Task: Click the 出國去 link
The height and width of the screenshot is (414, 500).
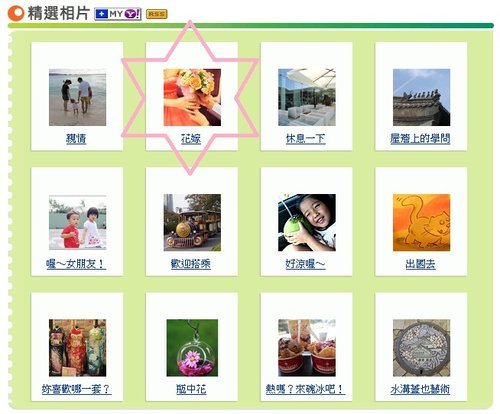Action: click(x=420, y=264)
